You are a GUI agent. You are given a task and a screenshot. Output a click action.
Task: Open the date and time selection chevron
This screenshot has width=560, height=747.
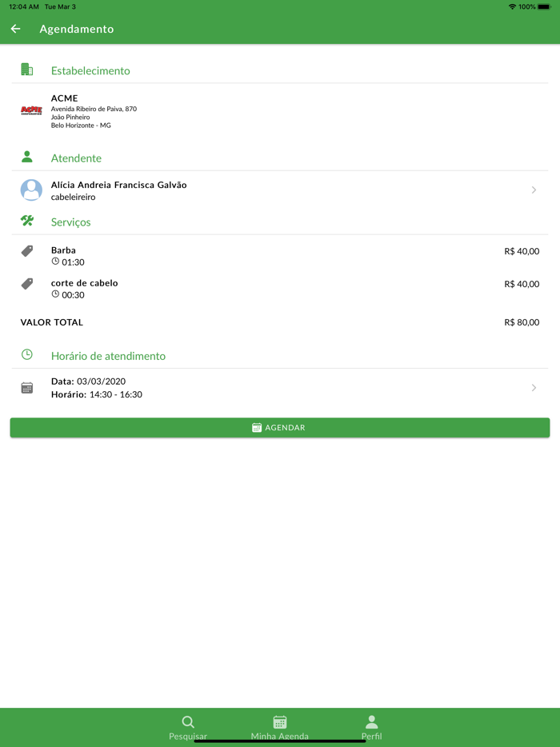tap(534, 387)
